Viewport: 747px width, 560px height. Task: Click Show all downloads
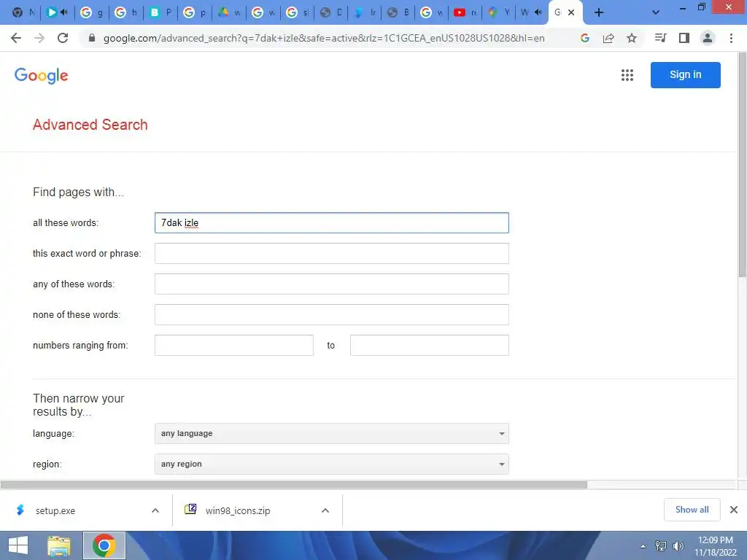pos(692,510)
